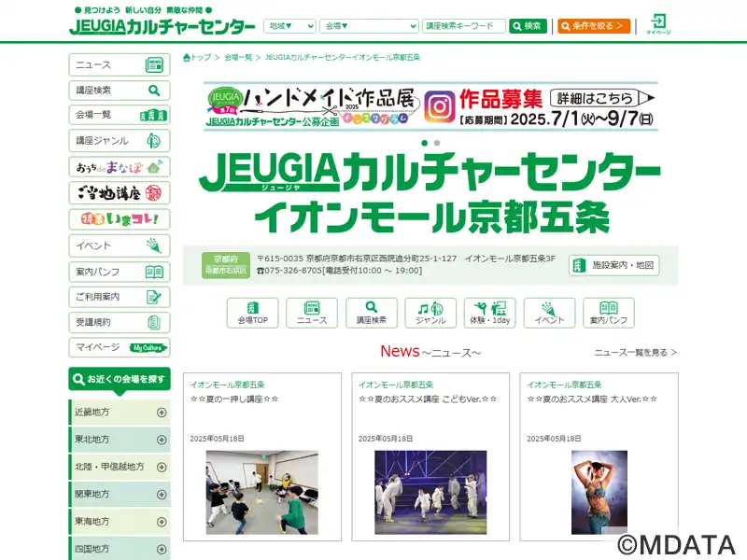Click the 講座検索 magnifier icon button
Screen dimensions: 747x560
coord(371,313)
